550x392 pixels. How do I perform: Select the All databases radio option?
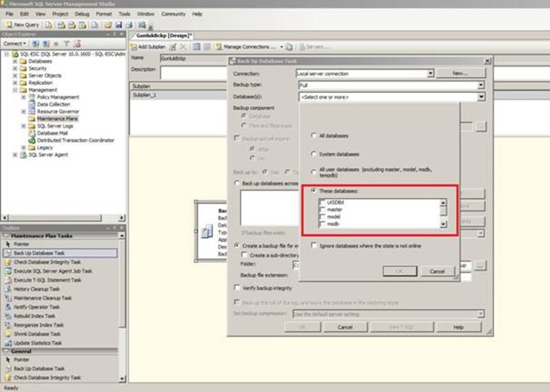click(314, 135)
